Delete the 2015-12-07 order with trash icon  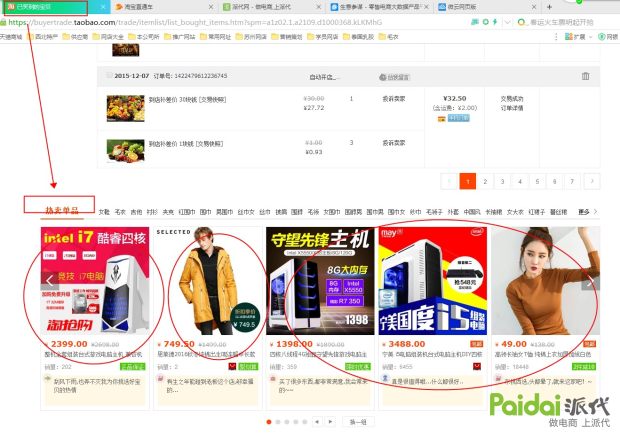tap(585, 76)
